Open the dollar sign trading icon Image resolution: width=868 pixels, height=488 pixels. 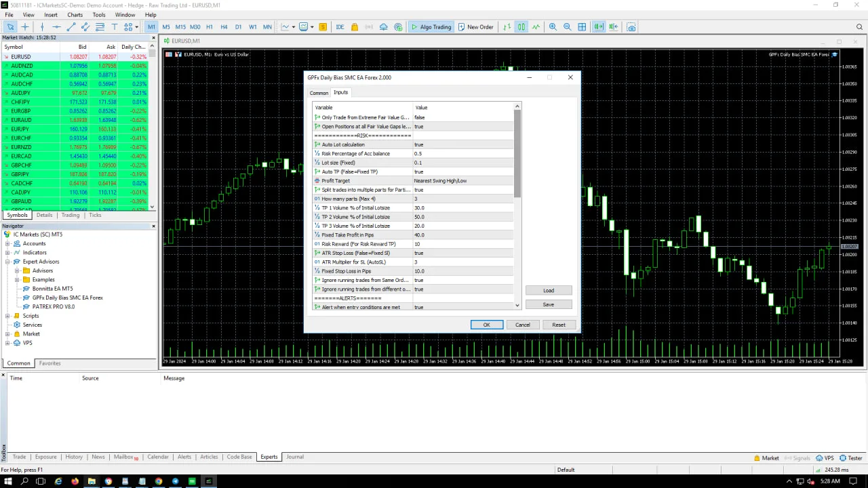click(x=323, y=27)
